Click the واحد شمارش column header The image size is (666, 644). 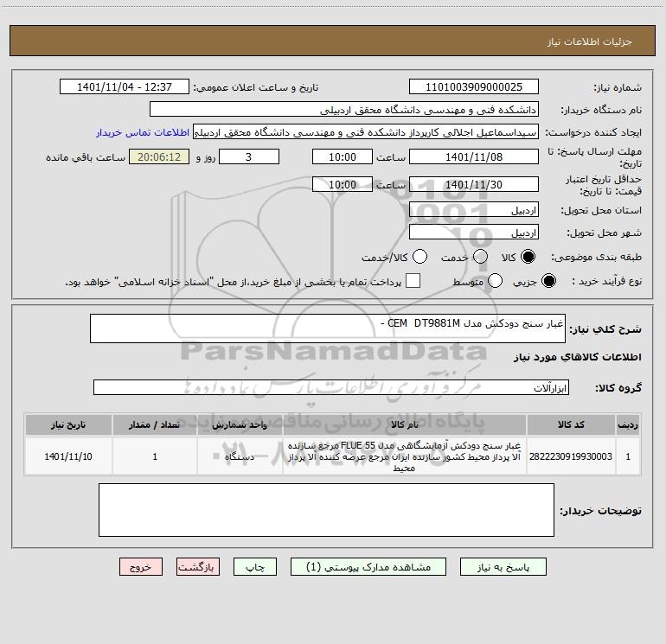(x=240, y=424)
